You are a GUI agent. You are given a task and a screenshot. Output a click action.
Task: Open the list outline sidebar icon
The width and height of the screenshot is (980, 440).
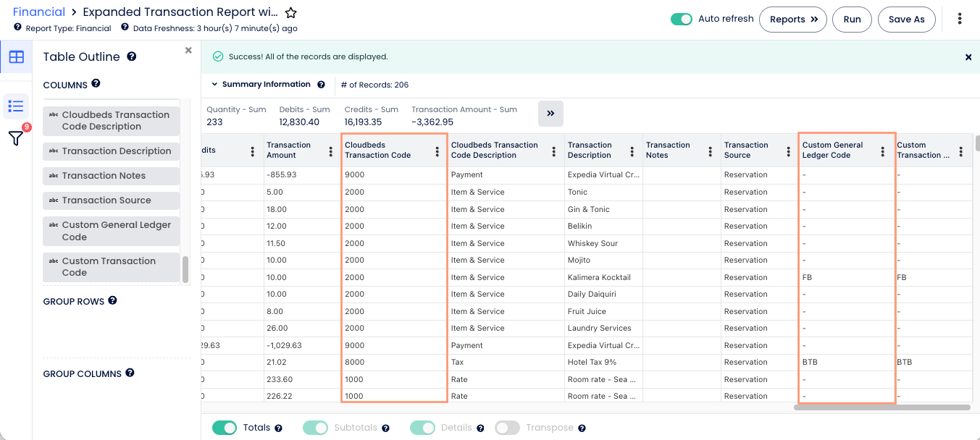click(x=16, y=106)
